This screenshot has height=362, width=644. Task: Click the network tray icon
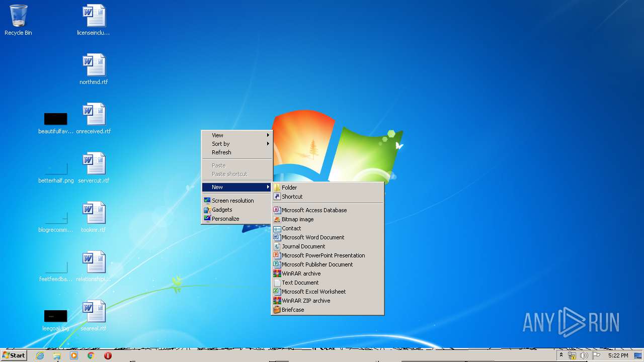pyautogui.click(x=572, y=355)
